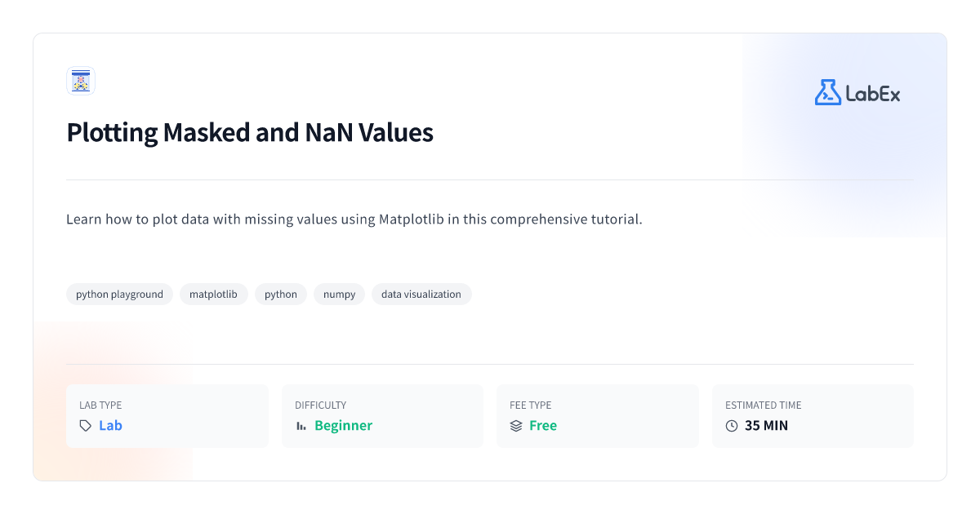Click the blue Lab type link
The height and width of the screenshot is (514, 980).
pos(110,426)
